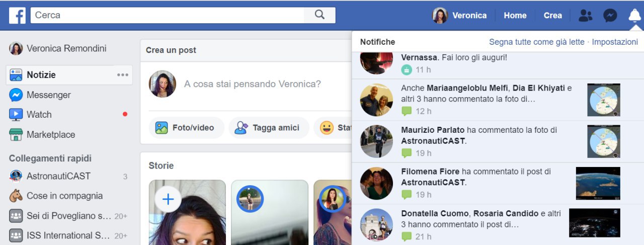The height and width of the screenshot is (245, 644).
Task: Click the Cerca search field
Action: point(168,15)
